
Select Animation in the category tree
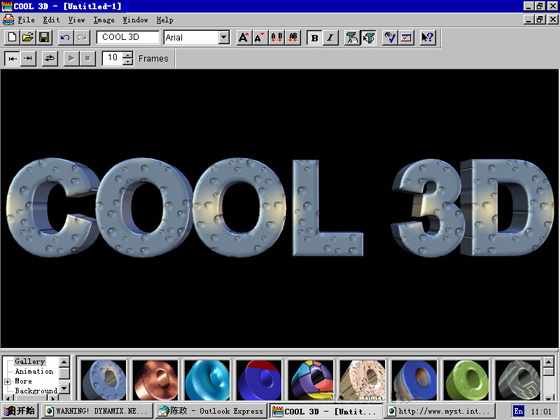(34, 371)
